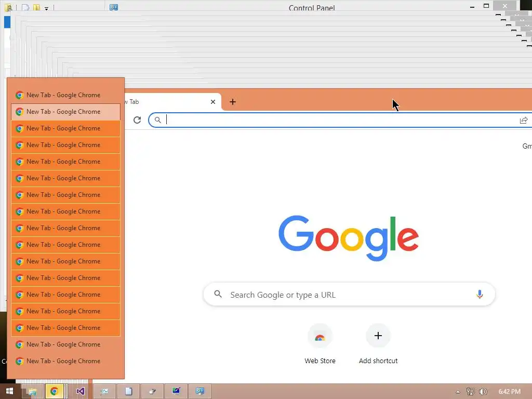Click the Google logo
The image size is (532, 399).
349,238
